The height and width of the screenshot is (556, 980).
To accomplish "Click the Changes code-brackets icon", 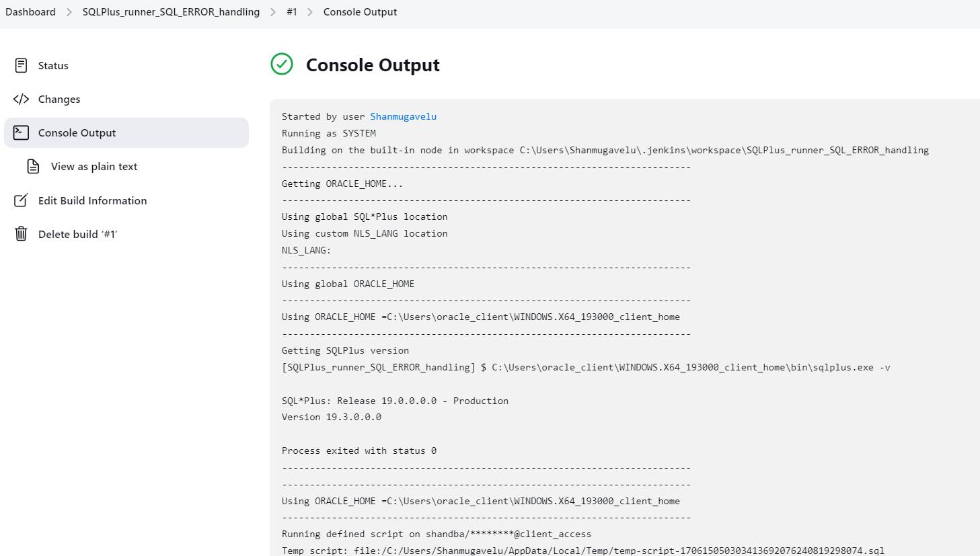I will click(x=21, y=99).
